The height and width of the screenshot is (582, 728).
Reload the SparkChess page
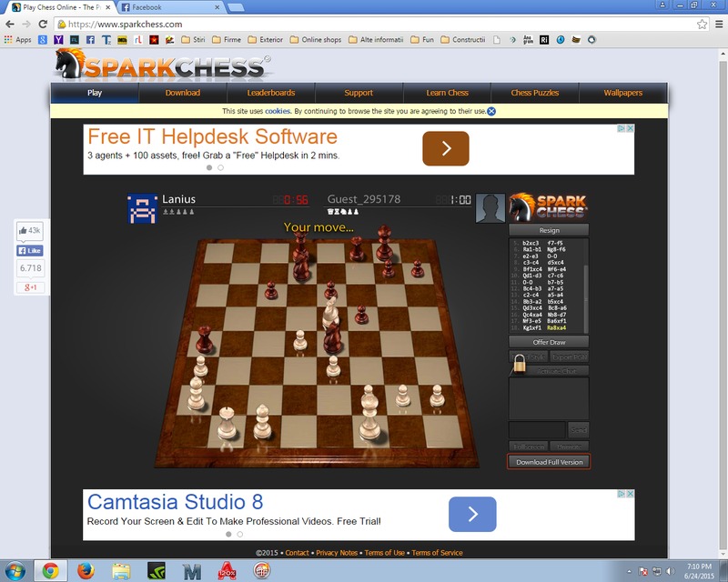[x=43, y=25]
